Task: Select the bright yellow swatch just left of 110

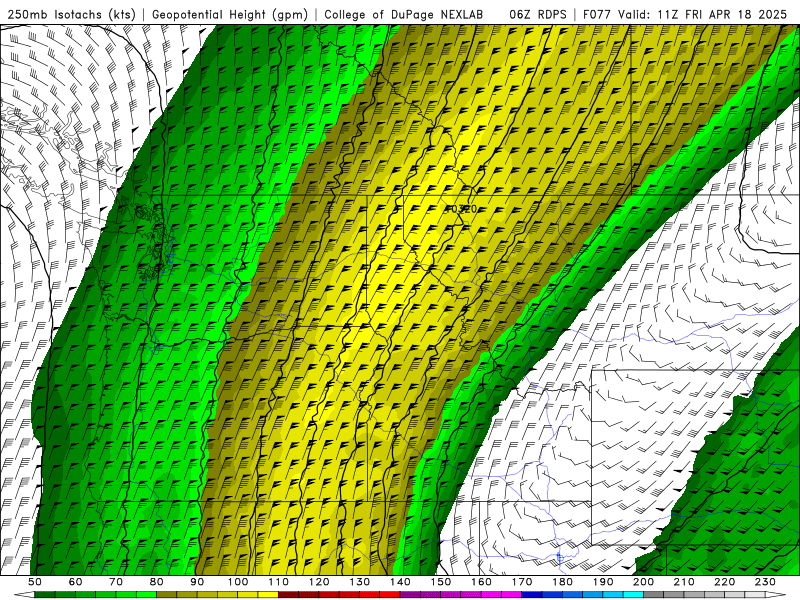Action: [x=268, y=595]
